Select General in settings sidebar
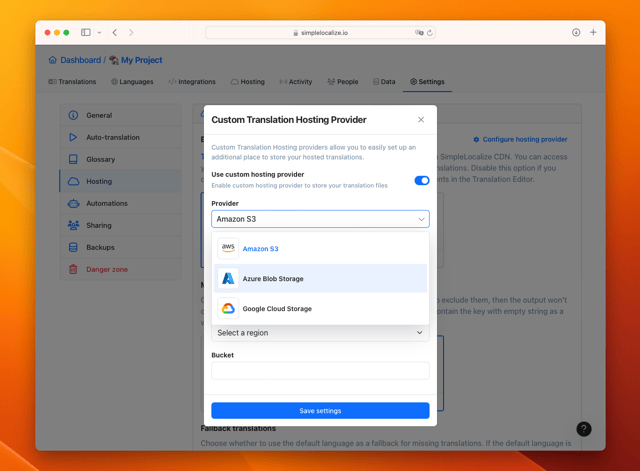 pos(120,115)
